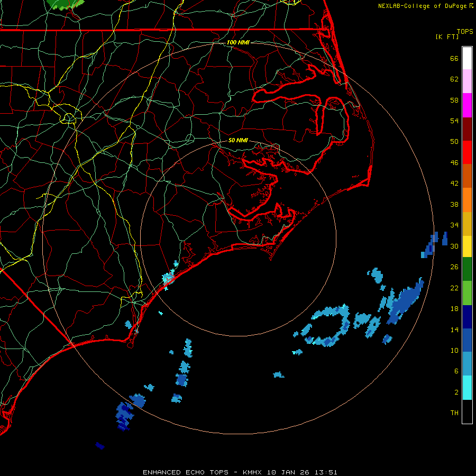Select the black TH threshold swatch
This screenshot has height=476, width=476.
pos(467,411)
